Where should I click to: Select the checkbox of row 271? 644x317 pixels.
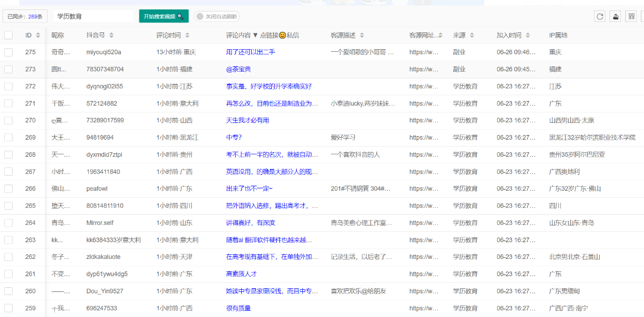(8, 104)
